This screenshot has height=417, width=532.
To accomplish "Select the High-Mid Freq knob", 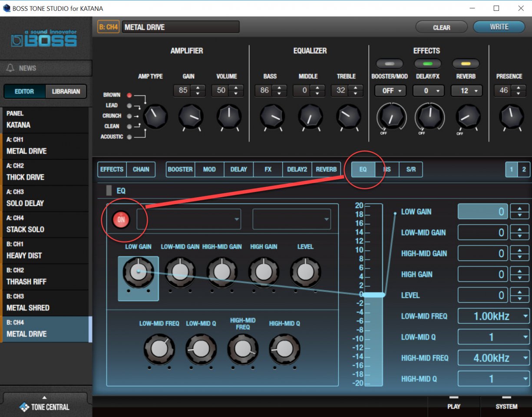I will [x=243, y=350].
